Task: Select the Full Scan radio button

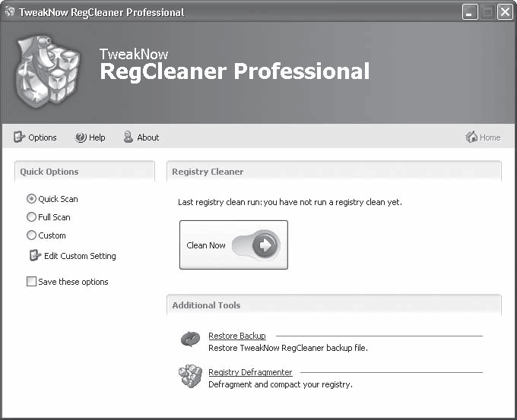Action: coord(31,217)
